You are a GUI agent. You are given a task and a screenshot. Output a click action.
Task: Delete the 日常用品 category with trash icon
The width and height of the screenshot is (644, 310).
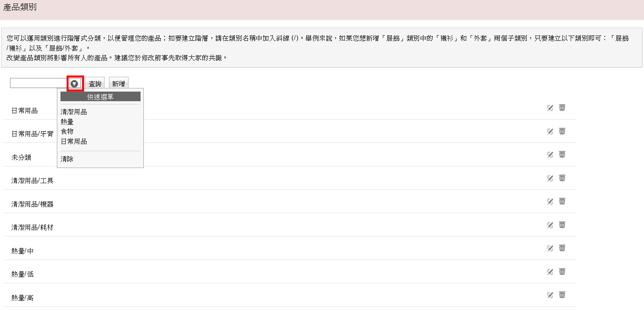point(562,108)
